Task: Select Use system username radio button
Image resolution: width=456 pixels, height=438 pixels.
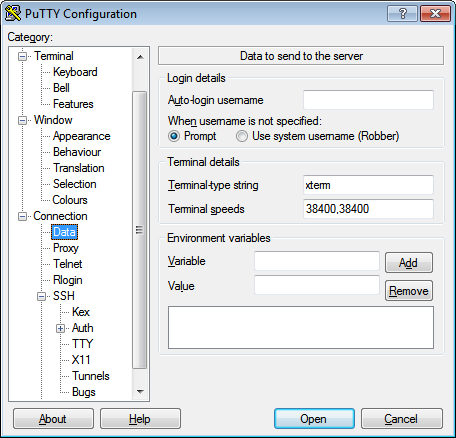Action: point(242,136)
